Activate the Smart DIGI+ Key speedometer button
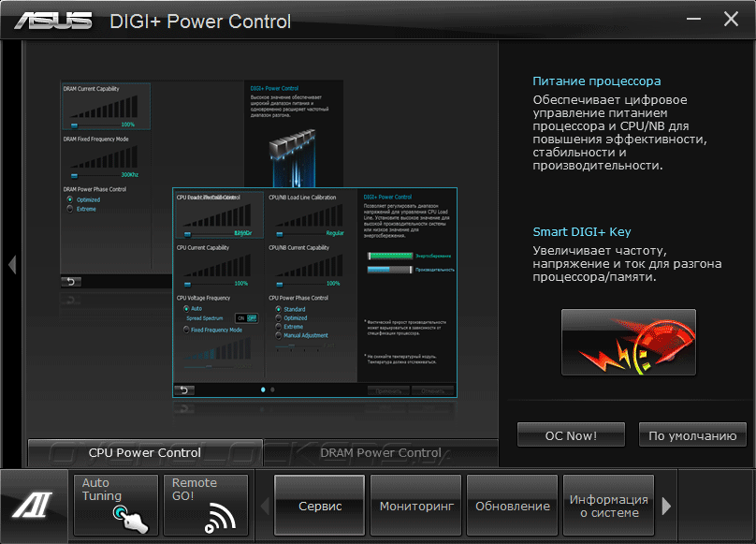Screen dimensions: 756x544 (628, 343)
